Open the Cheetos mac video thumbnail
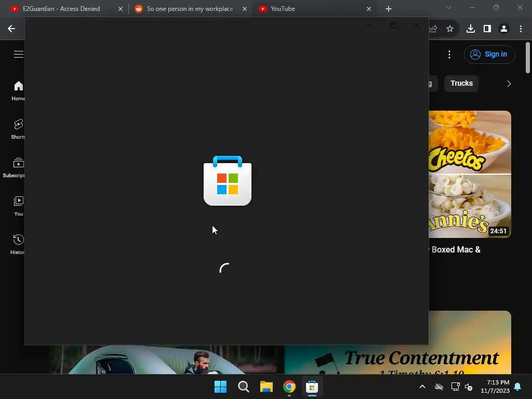This screenshot has width=532, height=399. point(470,175)
